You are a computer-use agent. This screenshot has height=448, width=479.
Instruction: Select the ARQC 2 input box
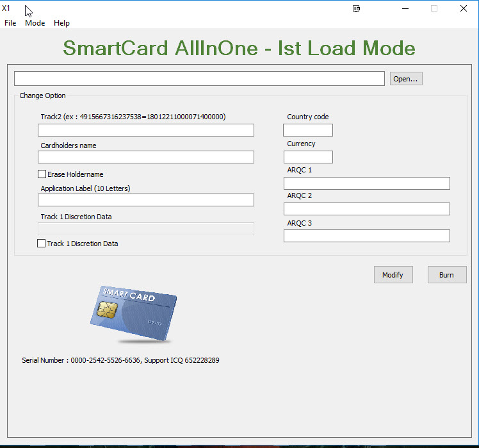pos(366,209)
